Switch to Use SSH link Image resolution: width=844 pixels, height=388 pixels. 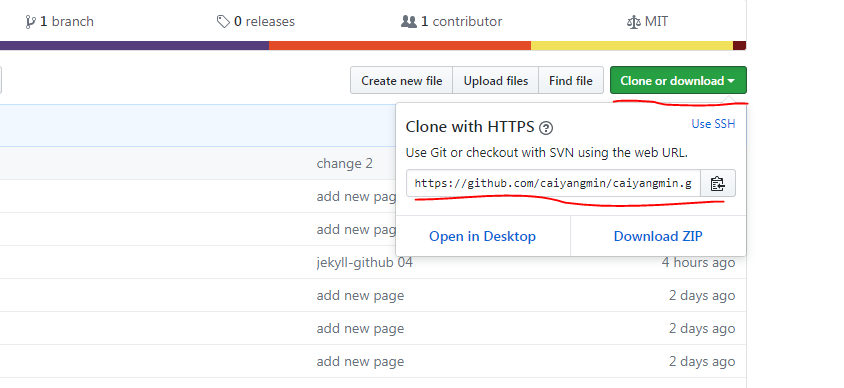(x=713, y=124)
